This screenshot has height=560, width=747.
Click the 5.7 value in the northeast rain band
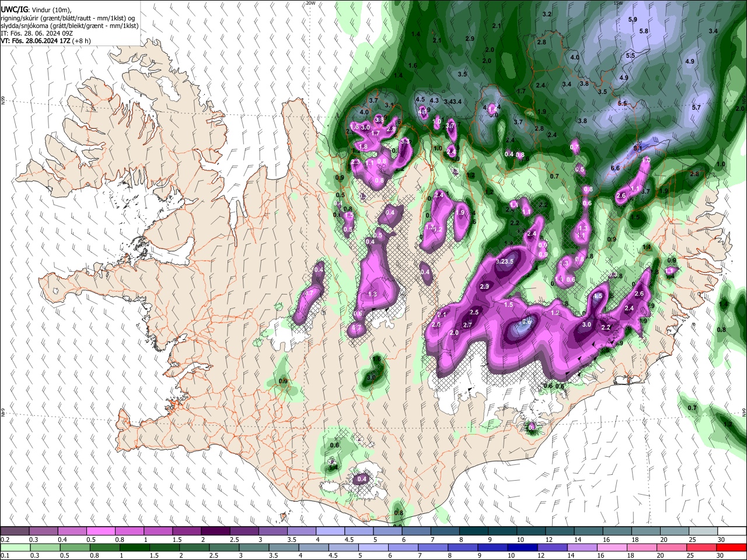(x=696, y=107)
